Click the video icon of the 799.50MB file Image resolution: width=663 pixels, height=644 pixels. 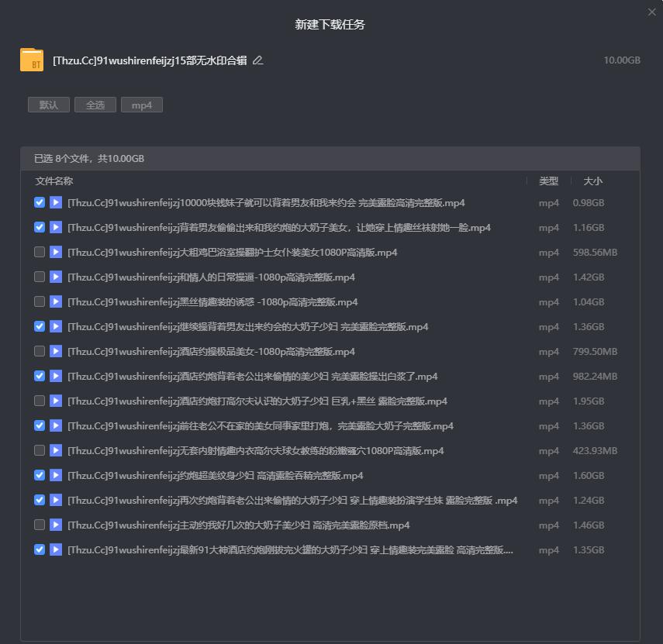coord(56,352)
